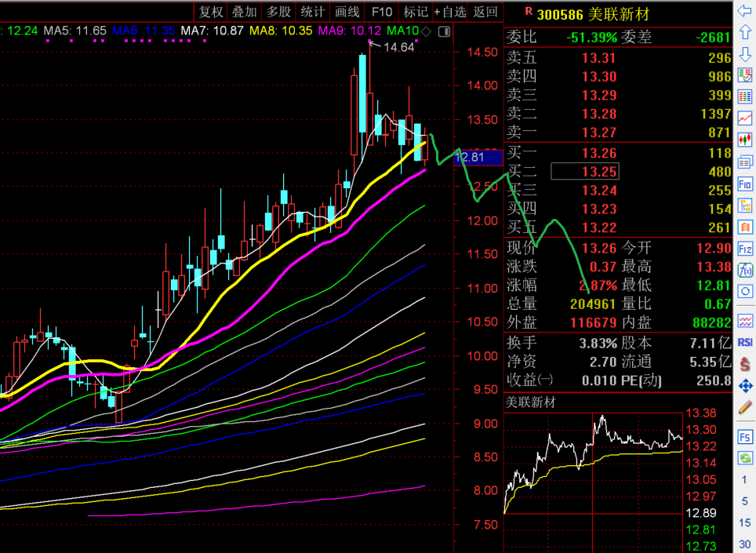The height and width of the screenshot is (553, 756).
Task: Toggle the small panel icon beside MA10
Action: point(444,32)
